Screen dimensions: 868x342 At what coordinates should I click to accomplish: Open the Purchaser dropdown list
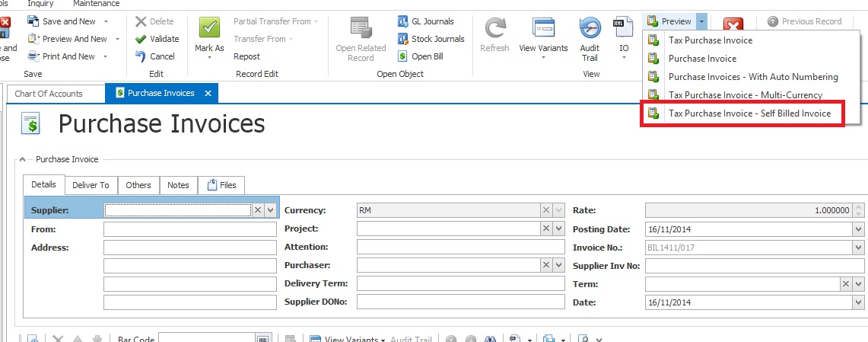pyautogui.click(x=558, y=265)
